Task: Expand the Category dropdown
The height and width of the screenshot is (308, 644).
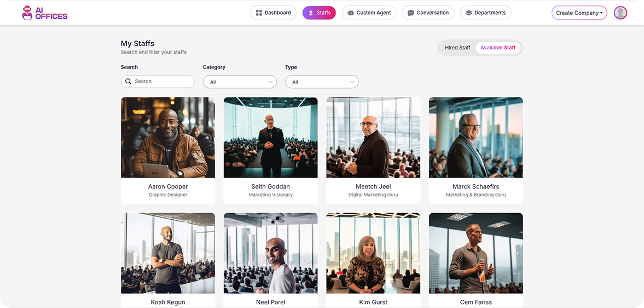Action: (x=240, y=82)
